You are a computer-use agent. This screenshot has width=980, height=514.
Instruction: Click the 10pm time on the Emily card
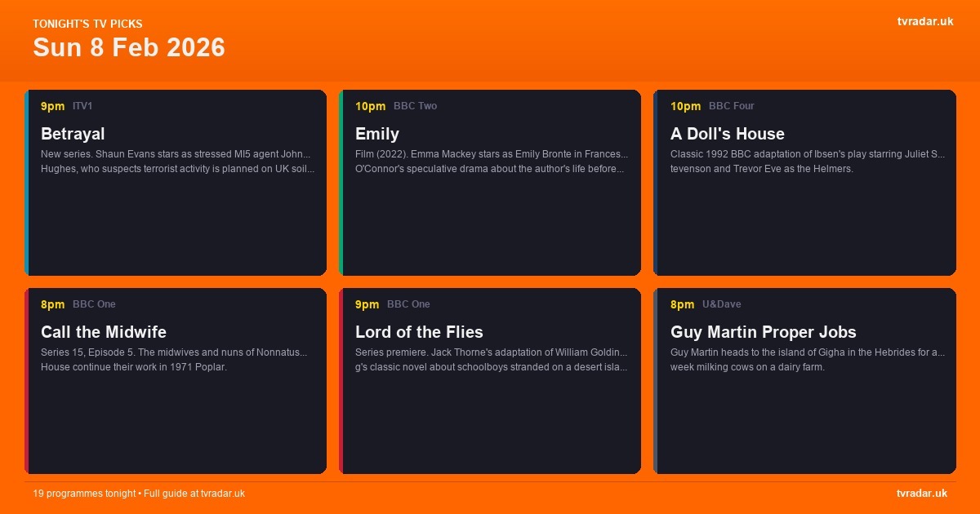[x=371, y=106]
